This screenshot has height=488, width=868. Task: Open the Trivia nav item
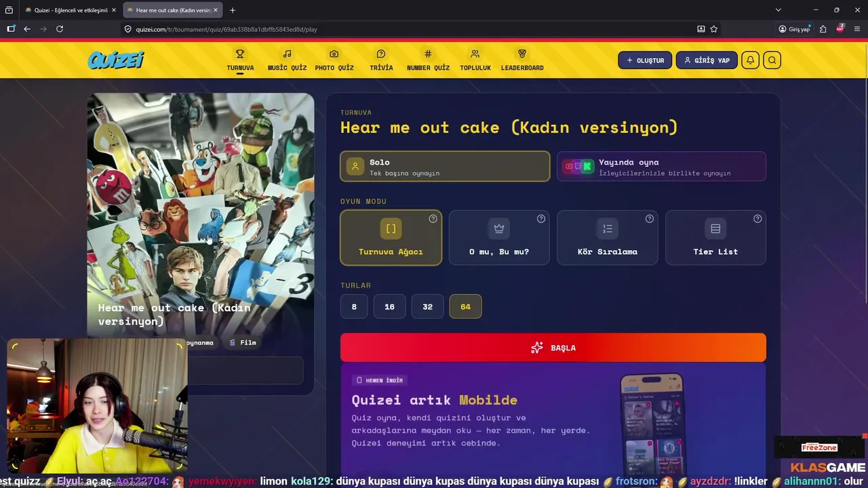coord(381,60)
